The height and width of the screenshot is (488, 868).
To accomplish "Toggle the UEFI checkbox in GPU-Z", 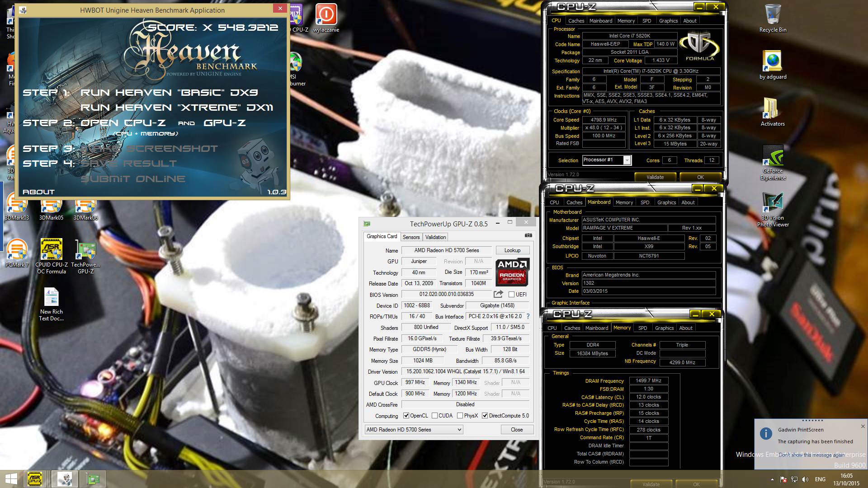I will pyautogui.click(x=511, y=295).
